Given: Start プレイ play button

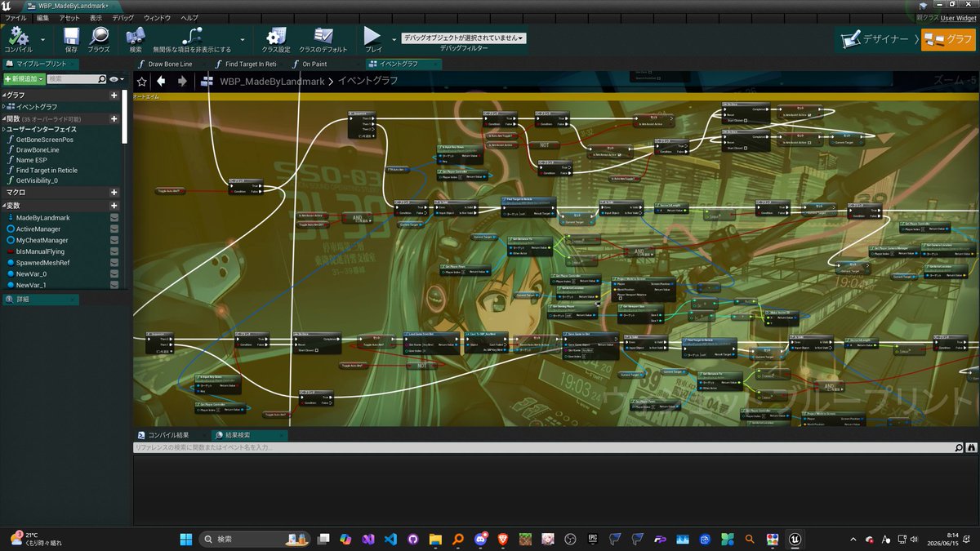Looking at the screenshot, I should [373, 38].
